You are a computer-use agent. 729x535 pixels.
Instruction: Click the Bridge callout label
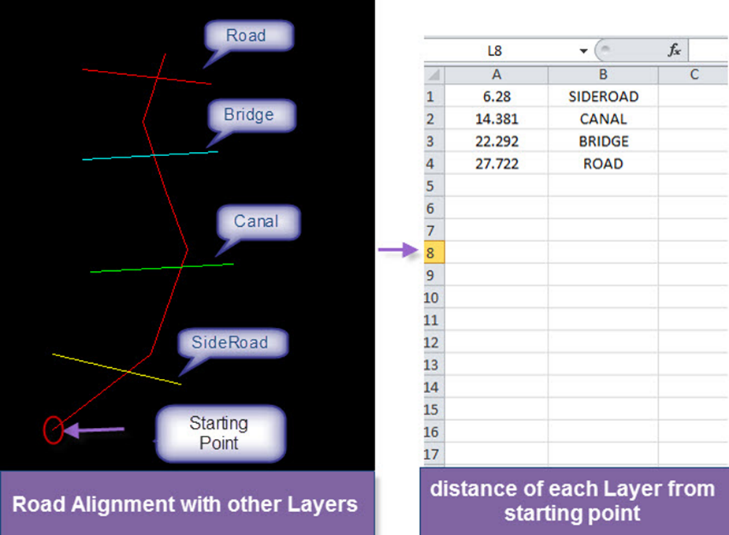[249, 115]
